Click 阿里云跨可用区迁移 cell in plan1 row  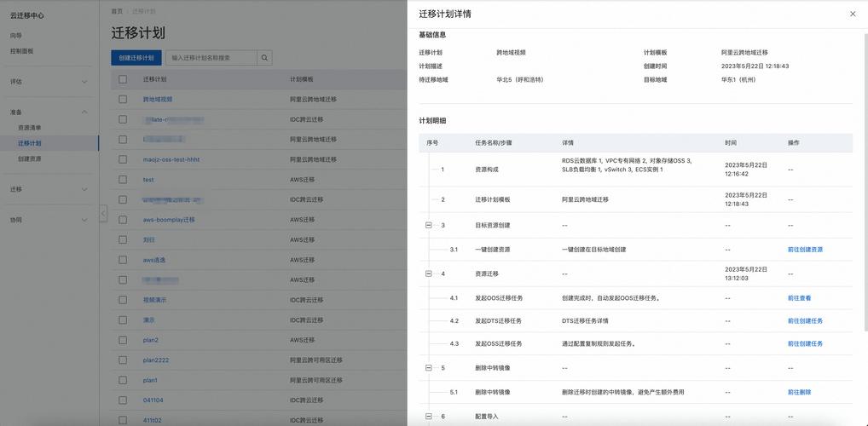316,380
